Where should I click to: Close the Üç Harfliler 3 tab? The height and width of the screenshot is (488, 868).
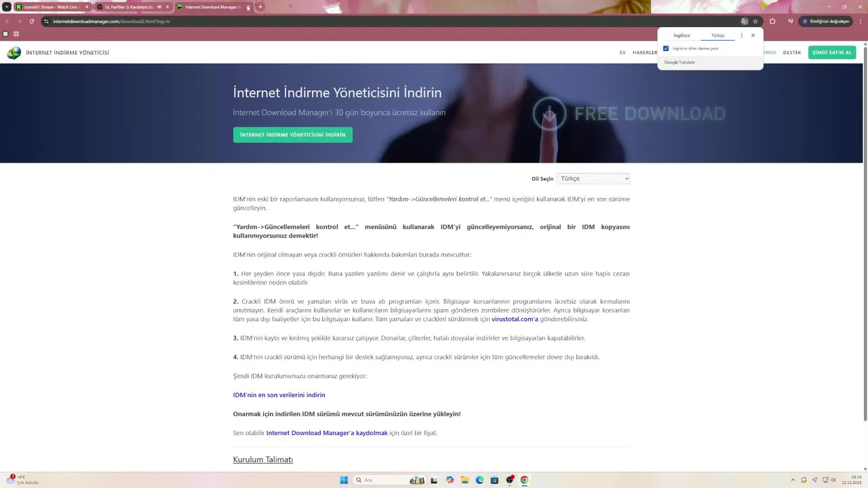(x=167, y=7)
